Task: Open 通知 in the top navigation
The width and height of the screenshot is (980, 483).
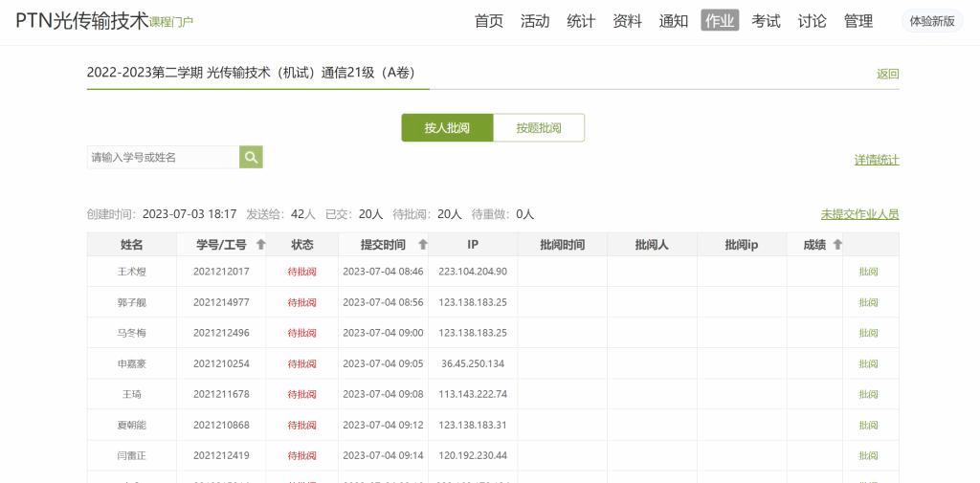Action: tap(674, 21)
